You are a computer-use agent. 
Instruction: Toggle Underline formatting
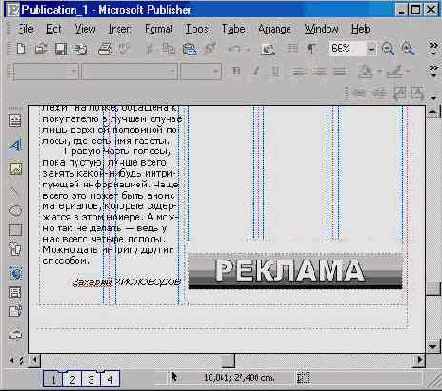(x=275, y=71)
